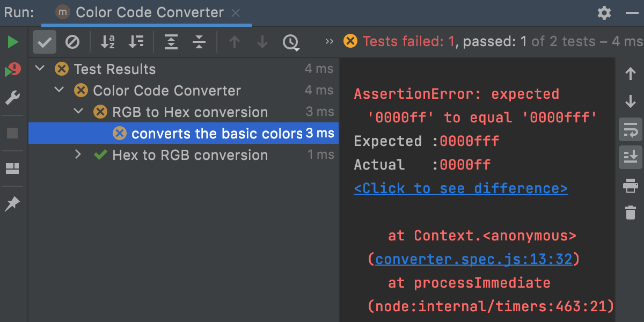Screen dimensions: 644x322
Task: Sort the test results alphabetically
Action: (107, 42)
